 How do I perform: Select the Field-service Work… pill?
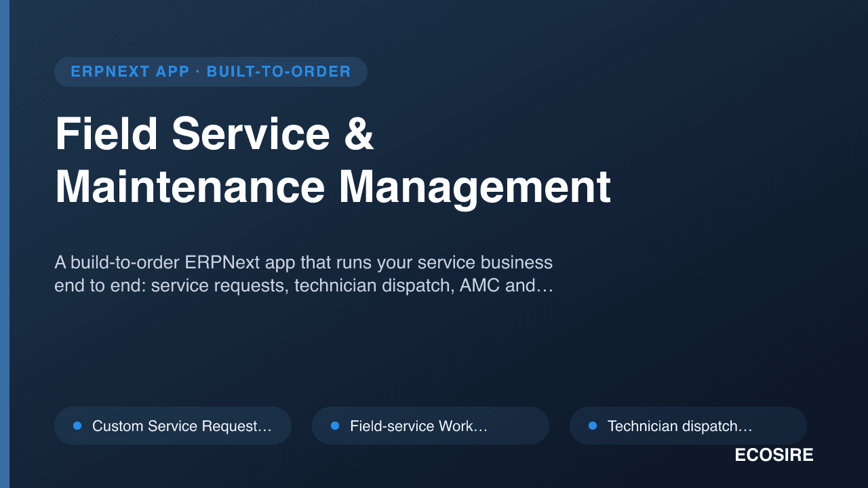[x=431, y=426]
